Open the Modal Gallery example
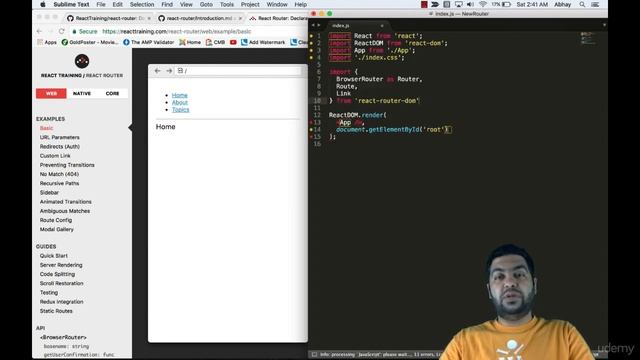 [56, 229]
